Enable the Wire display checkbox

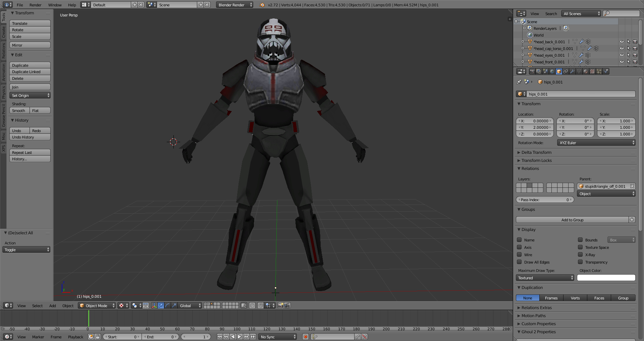point(519,254)
